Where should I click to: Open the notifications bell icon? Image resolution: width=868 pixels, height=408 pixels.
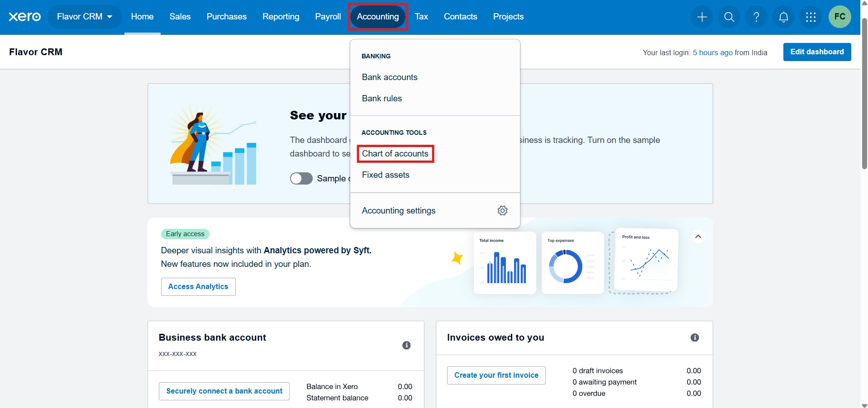click(x=783, y=17)
